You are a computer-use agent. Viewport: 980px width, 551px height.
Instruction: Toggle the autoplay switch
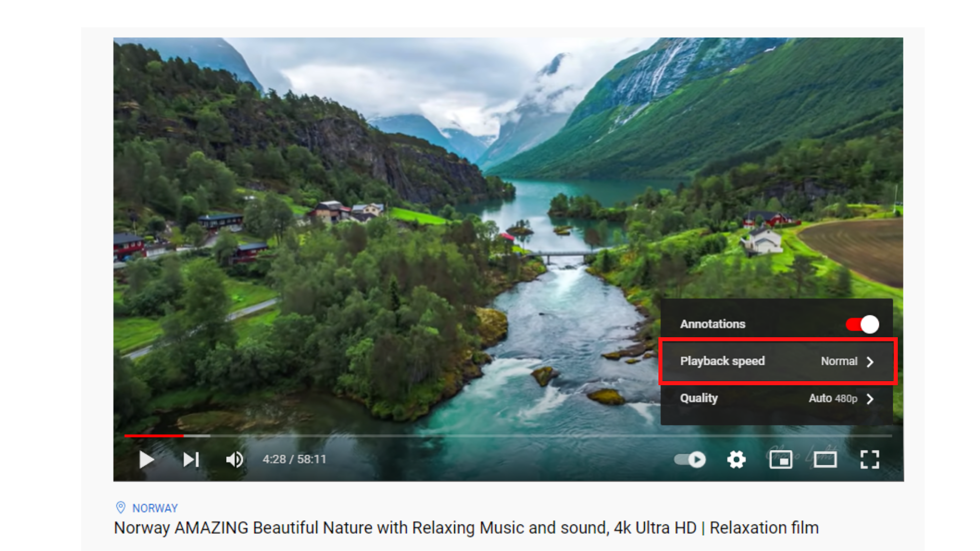[x=690, y=460]
